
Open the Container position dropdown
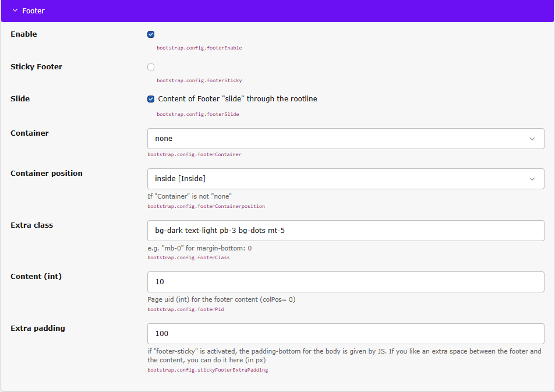345,179
